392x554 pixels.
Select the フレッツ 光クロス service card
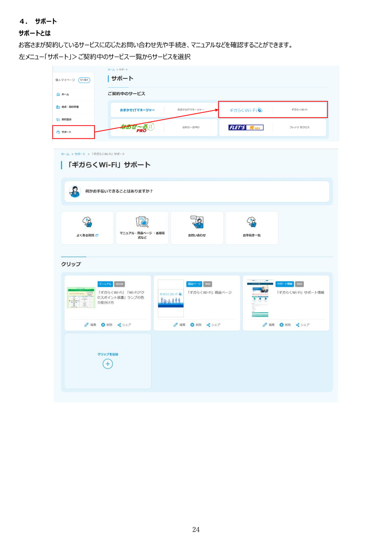(x=273, y=127)
